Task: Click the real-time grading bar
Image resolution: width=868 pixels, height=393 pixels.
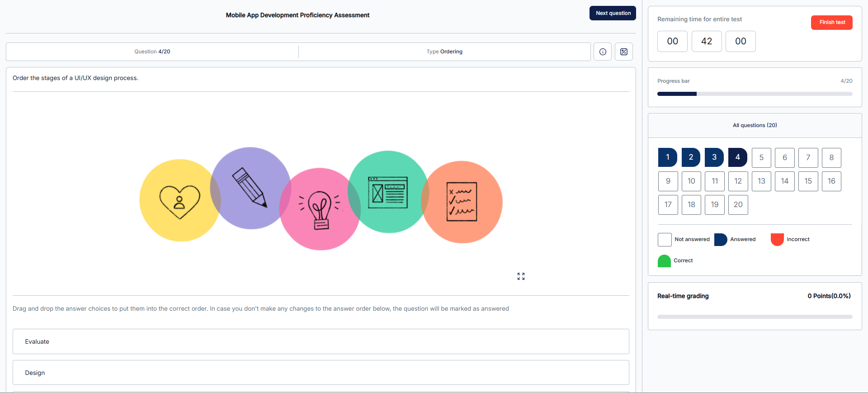Action: [755, 317]
